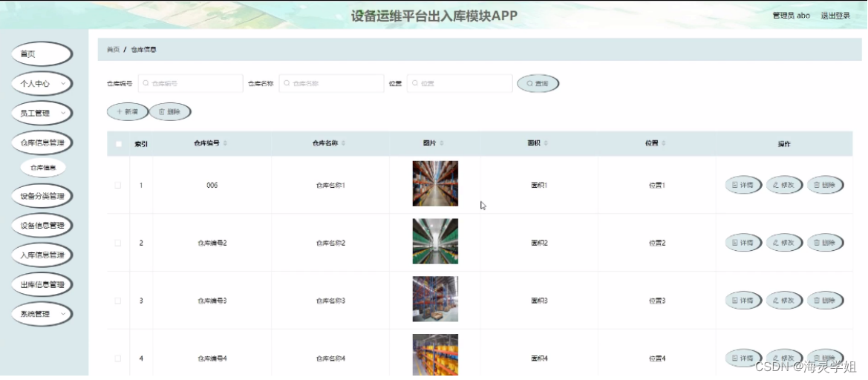
Task: Click the 面积2 cell
Action: [x=539, y=243]
